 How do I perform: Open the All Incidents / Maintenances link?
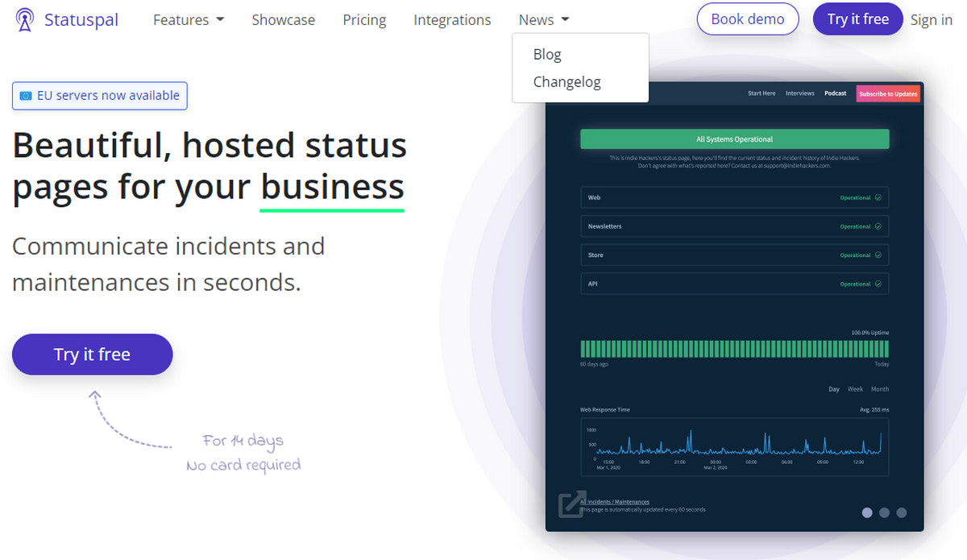tap(615, 501)
